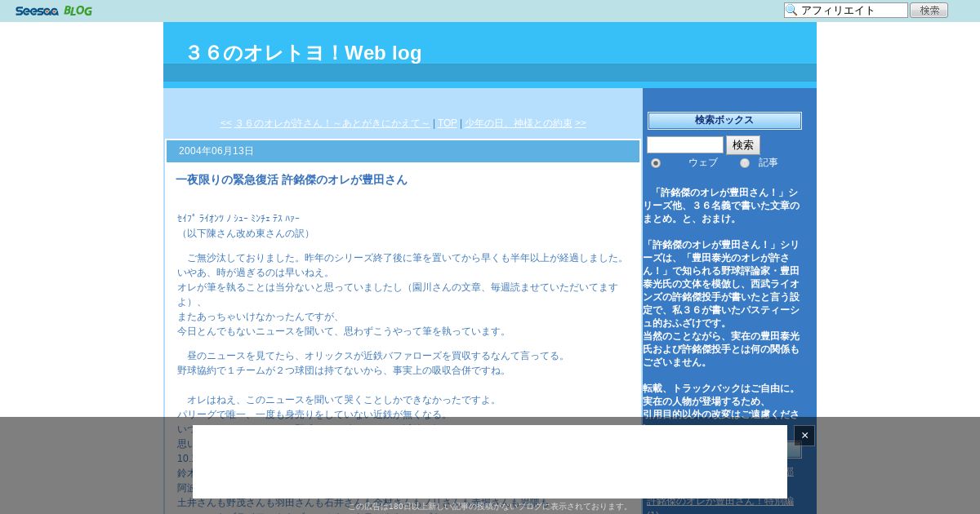Viewport: 980px width, 514px height.
Task: Open the blog title ３６のオレトヨ！Web log
Action: pyautogui.click(x=304, y=53)
